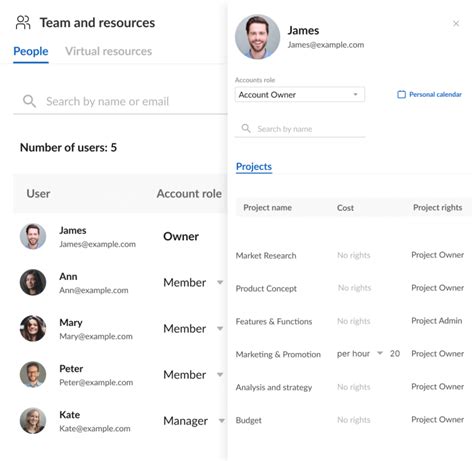Click the cost value 20 for Marketing & Promotion

tap(395, 354)
